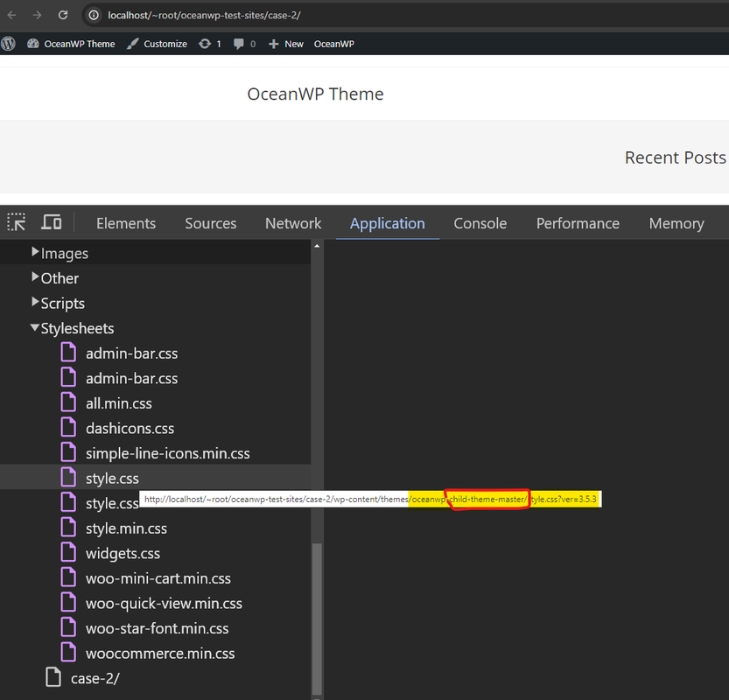Screen dimensions: 729x700
Task: Select the Scripts tree label
Action: pos(63,304)
